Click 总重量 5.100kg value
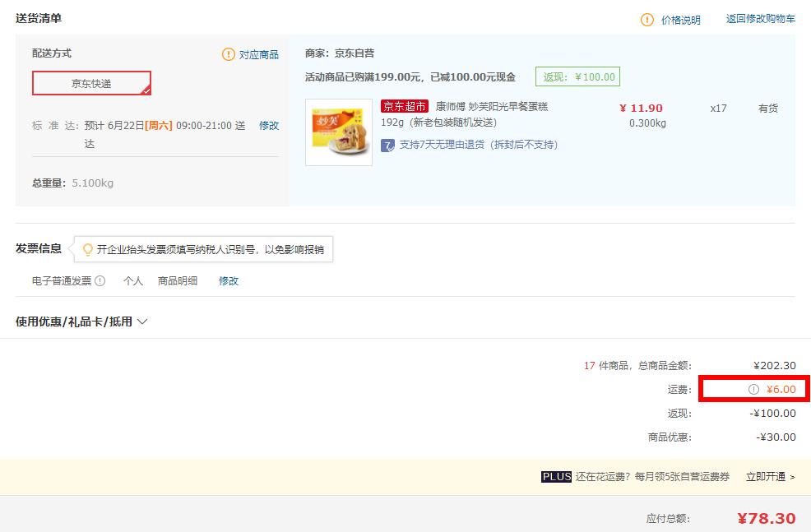811x532 pixels. [x=93, y=183]
